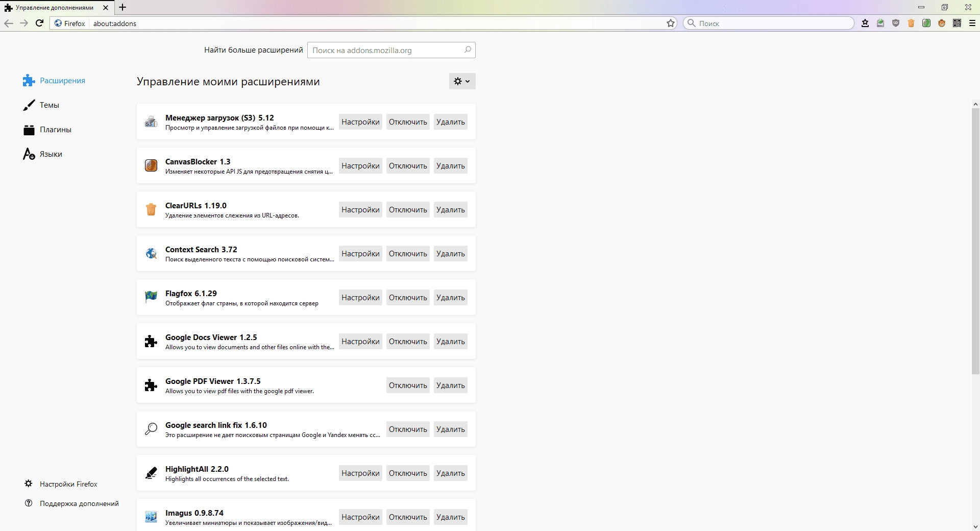Image resolution: width=980 pixels, height=531 pixels.
Task: Open Настройки for Flagfox
Action: click(360, 297)
